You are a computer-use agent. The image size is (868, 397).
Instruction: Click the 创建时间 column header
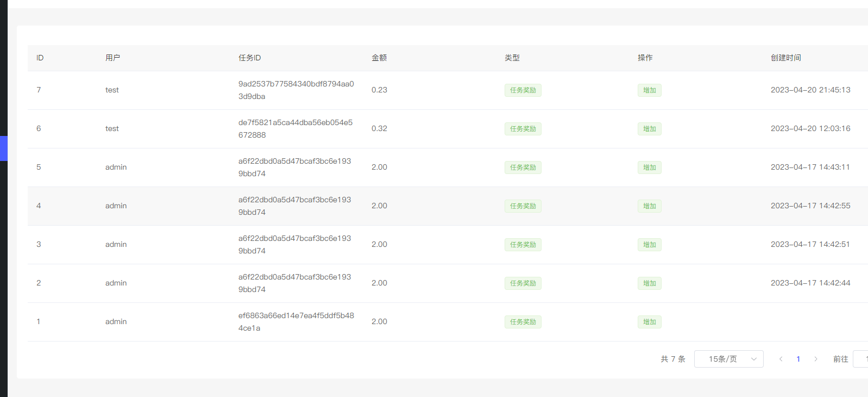coord(785,58)
